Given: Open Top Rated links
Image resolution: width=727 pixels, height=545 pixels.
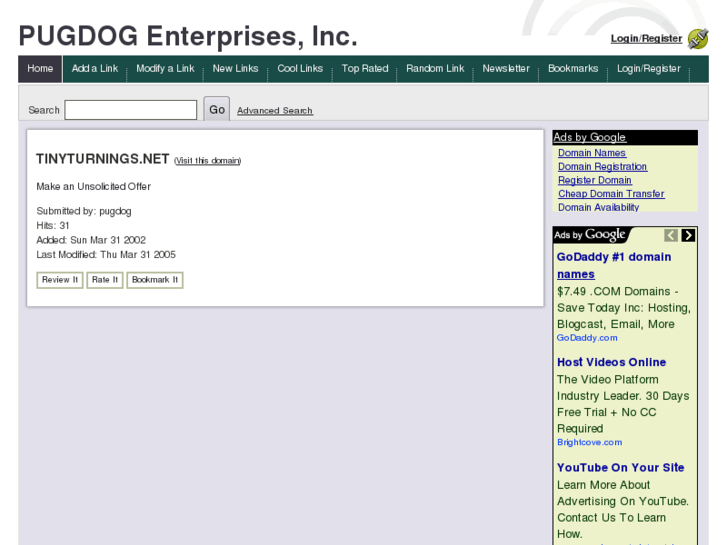Looking at the screenshot, I should (365, 69).
